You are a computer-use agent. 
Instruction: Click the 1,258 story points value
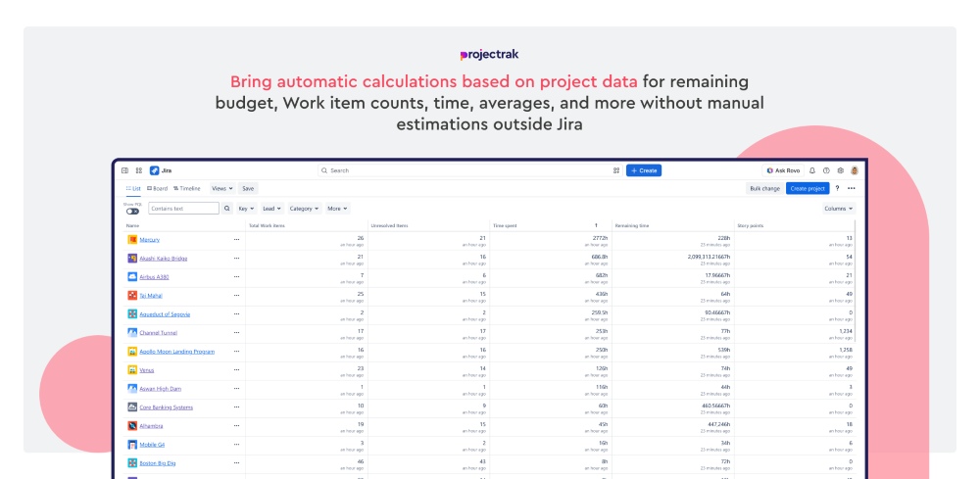pos(846,351)
